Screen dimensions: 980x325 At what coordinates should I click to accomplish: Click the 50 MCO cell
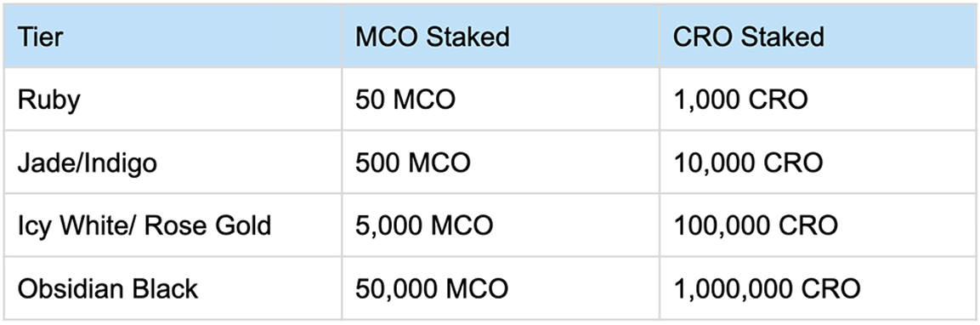click(x=501, y=100)
